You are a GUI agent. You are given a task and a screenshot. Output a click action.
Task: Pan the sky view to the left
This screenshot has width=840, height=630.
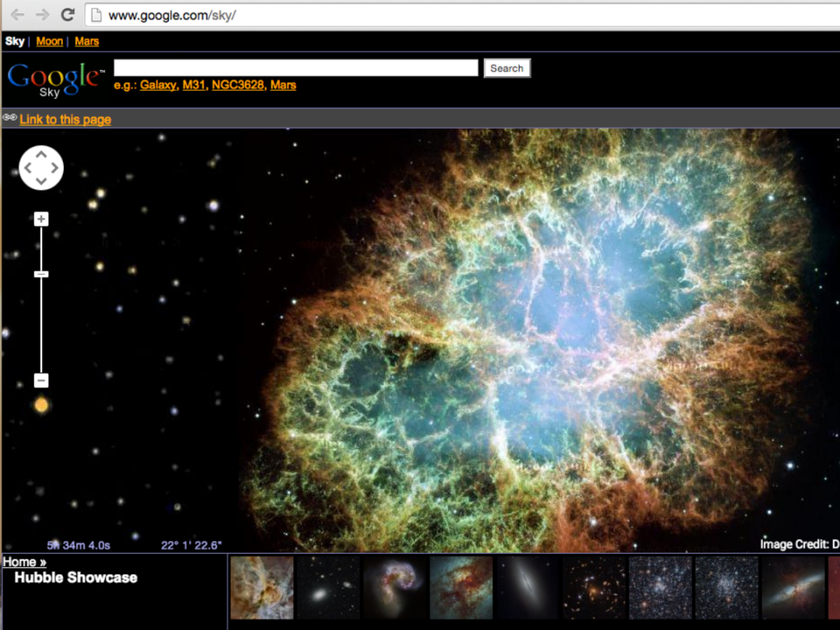point(28,167)
